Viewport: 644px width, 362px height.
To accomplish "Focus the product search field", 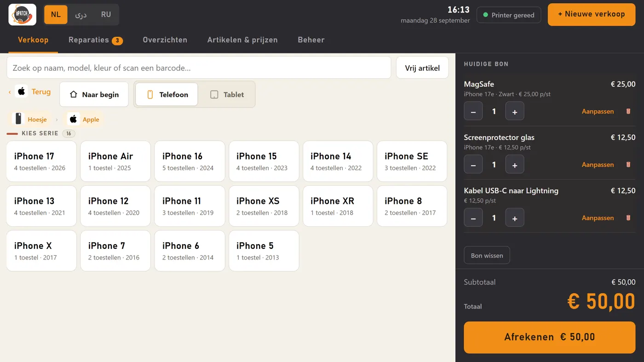I will point(199,68).
